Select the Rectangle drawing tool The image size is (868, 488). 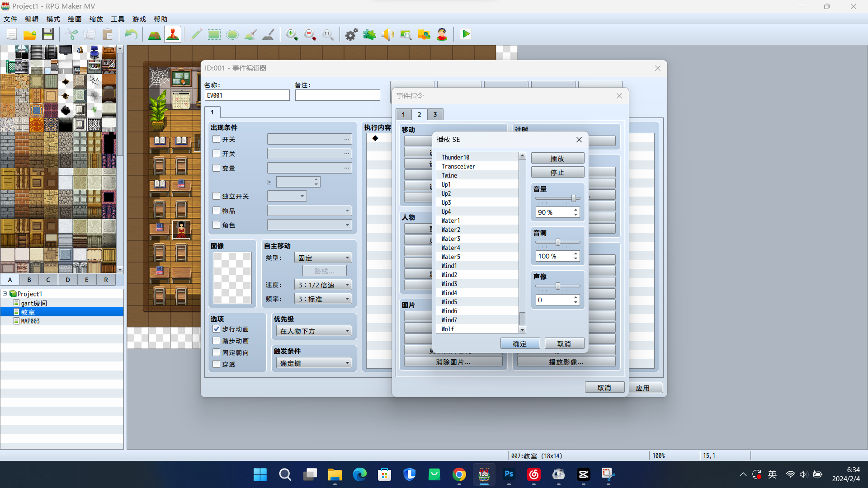point(214,34)
